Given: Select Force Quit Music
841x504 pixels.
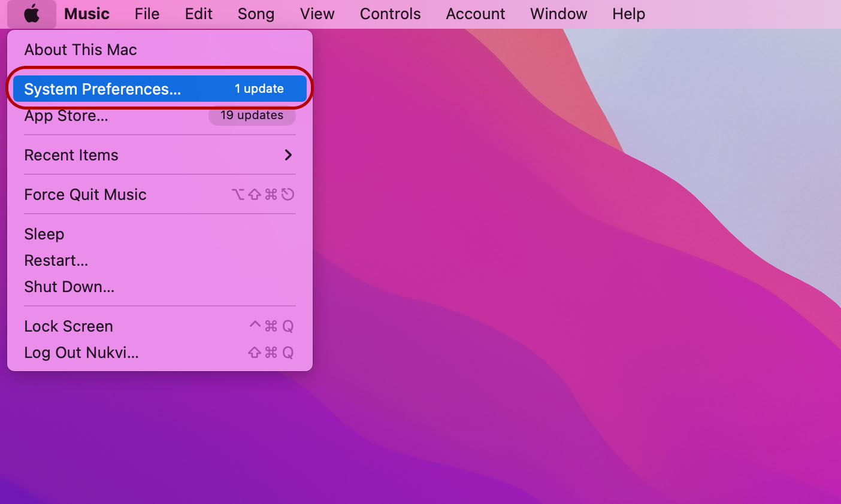Looking at the screenshot, I should tap(85, 195).
